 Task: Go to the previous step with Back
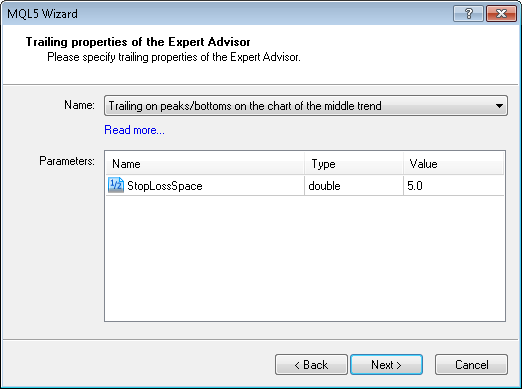pyautogui.click(x=311, y=365)
